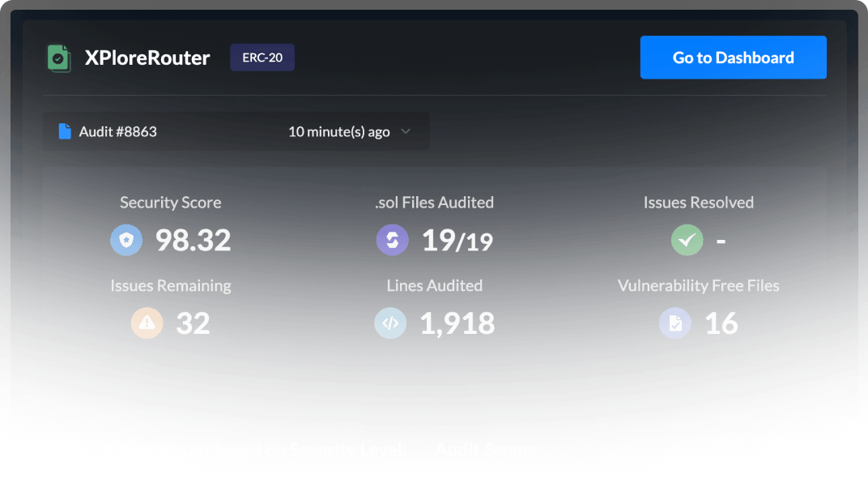This screenshot has width=868, height=496.
Task: Click the 98.32 security score value
Action: (x=193, y=240)
